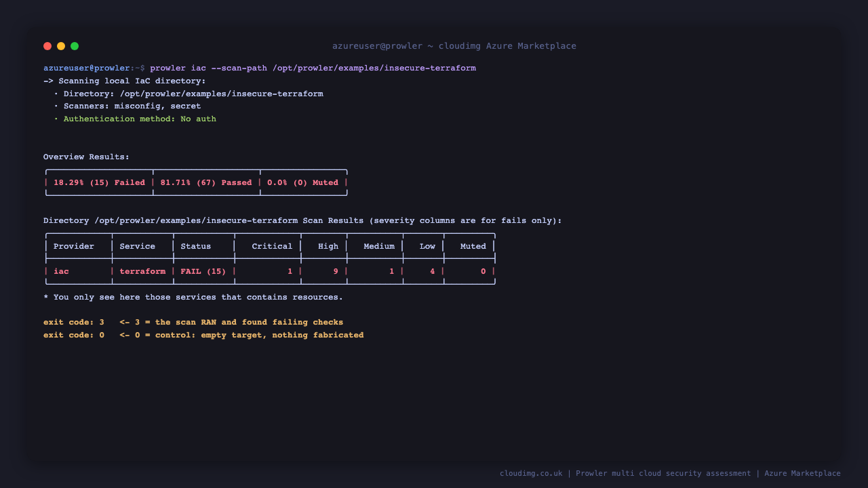Click the 'Provider' column header
The width and height of the screenshot is (868, 488).
[74, 247]
